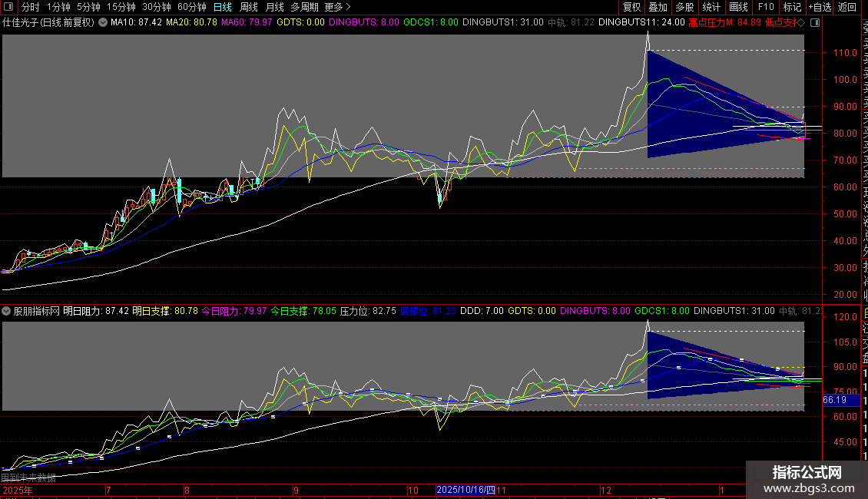
Task: Click the 明日阻力: 87.42 label
Action: [96, 311]
